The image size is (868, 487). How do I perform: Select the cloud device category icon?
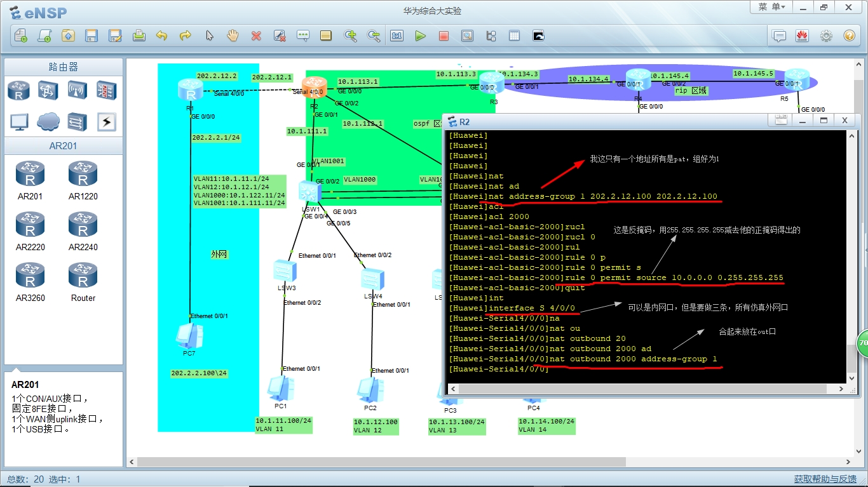click(x=48, y=121)
